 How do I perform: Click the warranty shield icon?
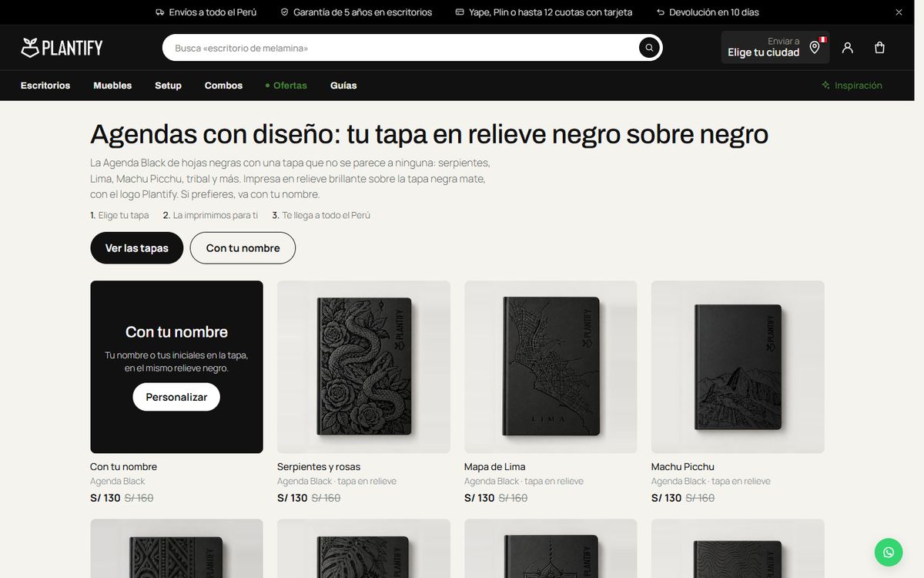(x=284, y=12)
